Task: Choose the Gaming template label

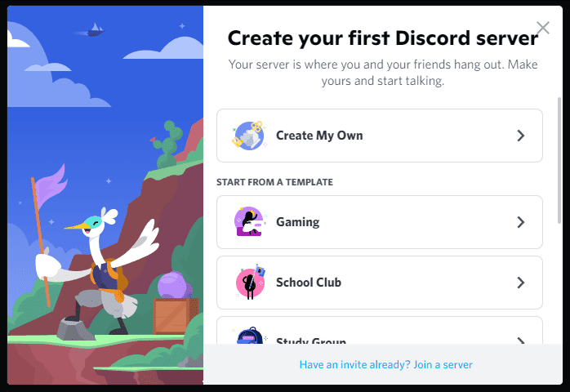Action: (298, 222)
